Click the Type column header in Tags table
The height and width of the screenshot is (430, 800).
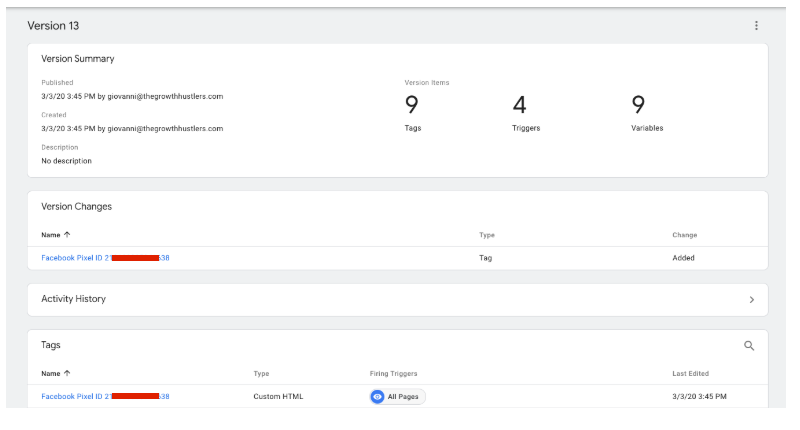[x=261, y=374]
